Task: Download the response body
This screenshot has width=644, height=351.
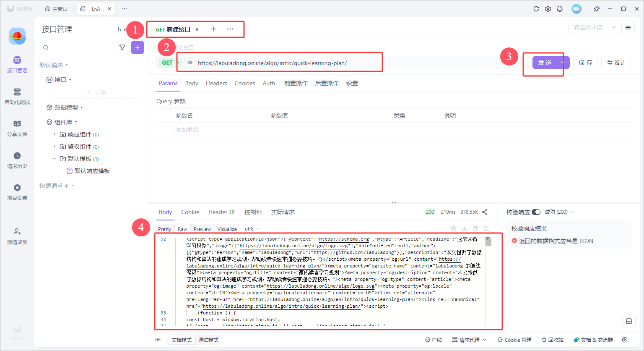Action: click(x=465, y=229)
